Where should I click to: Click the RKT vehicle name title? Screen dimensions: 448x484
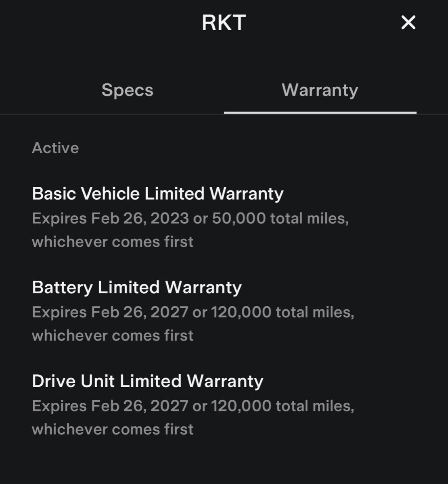pos(224,23)
